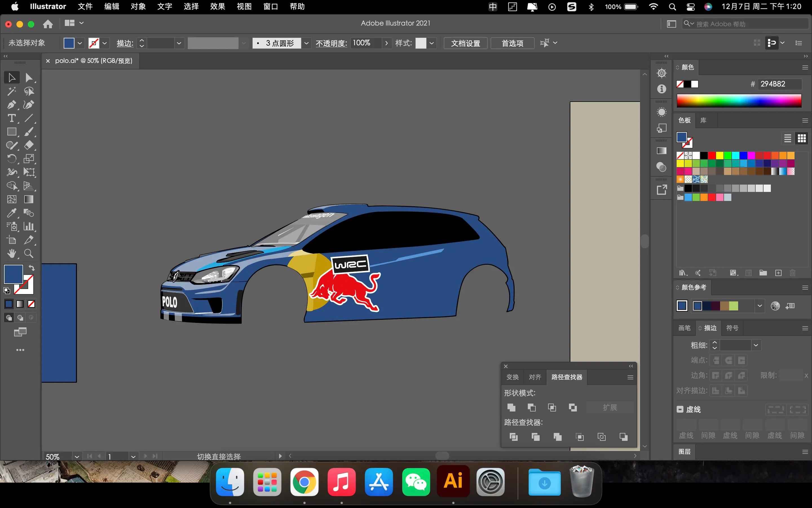The height and width of the screenshot is (508, 812).
Task: Swap fill and stroke colors
Action: 32,268
